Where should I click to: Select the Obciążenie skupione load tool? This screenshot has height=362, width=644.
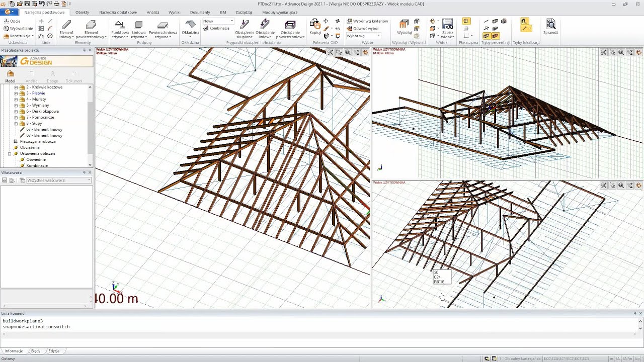coord(245,29)
